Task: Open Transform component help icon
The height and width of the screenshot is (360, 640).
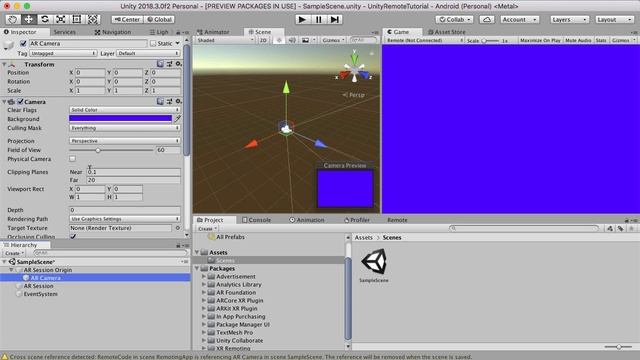Action: tap(160, 64)
